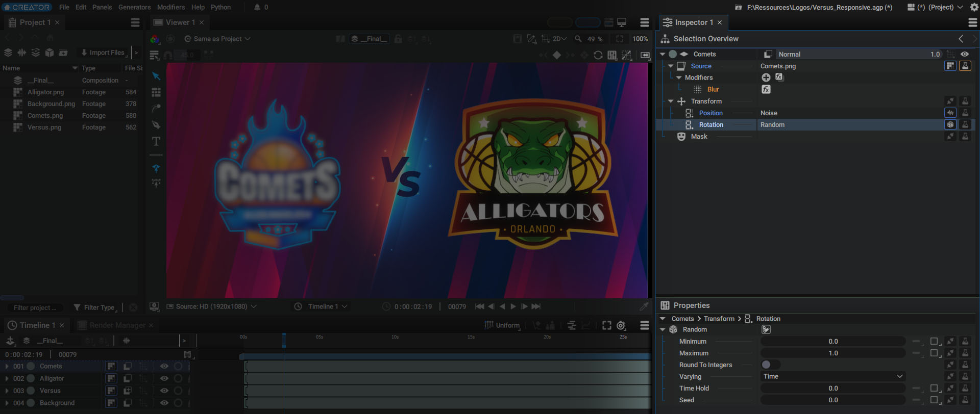Select the pen path tool
The height and width of the screenshot is (414, 980).
[x=156, y=124]
